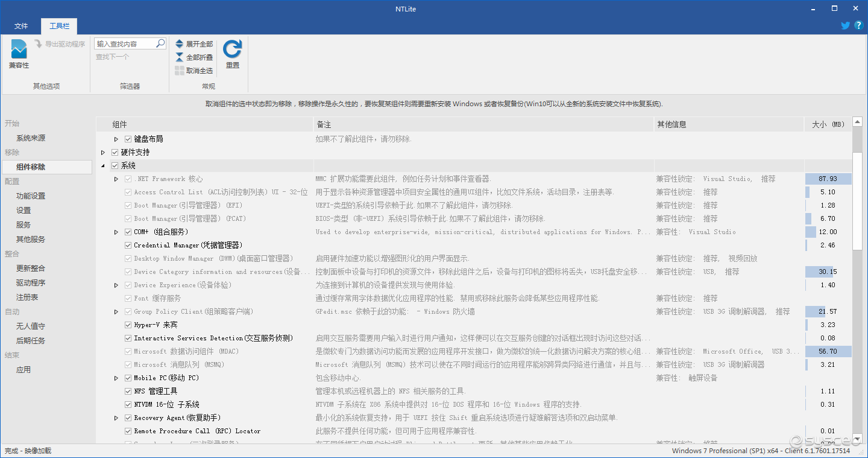Viewport: 868px width, 458px height.
Task: Select Microsoft 数据访问组件 (MDAC) row
Action: pyautogui.click(x=474, y=352)
